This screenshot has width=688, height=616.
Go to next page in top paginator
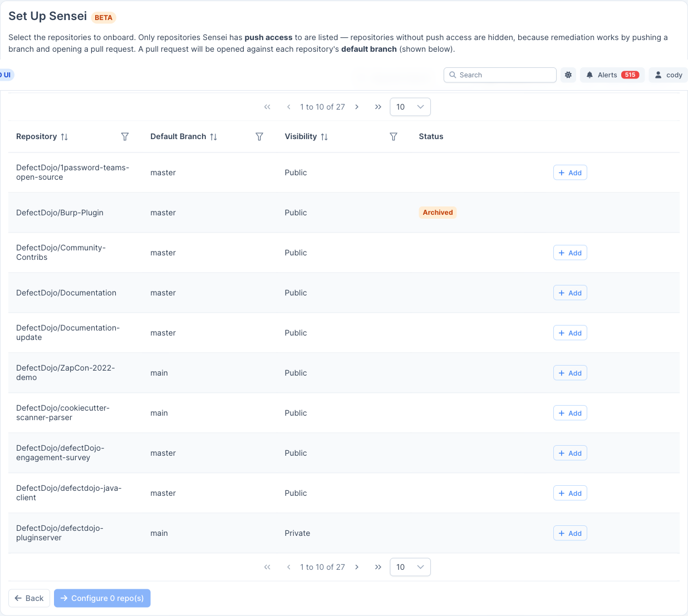[x=357, y=107]
